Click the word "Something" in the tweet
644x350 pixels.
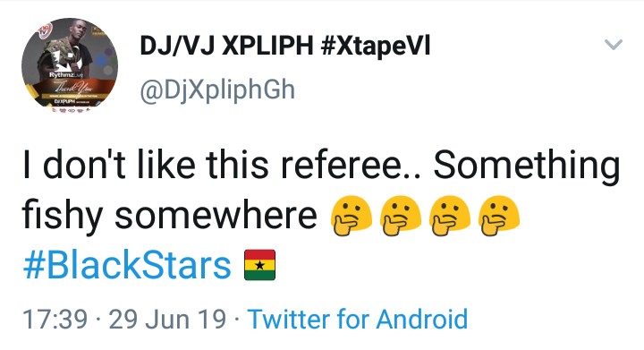coord(527,166)
